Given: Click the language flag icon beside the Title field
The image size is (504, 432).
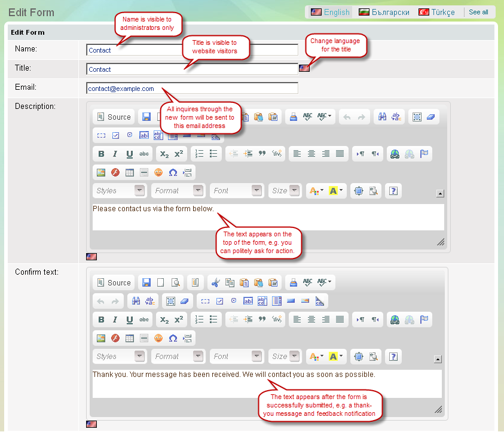Looking at the screenshot, I should (x=304, y=68).
